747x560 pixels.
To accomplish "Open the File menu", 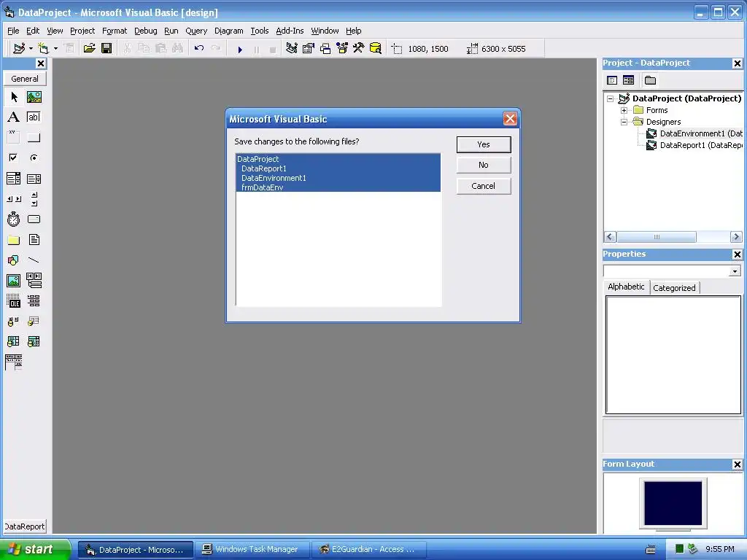I will (x=13, y=31).
